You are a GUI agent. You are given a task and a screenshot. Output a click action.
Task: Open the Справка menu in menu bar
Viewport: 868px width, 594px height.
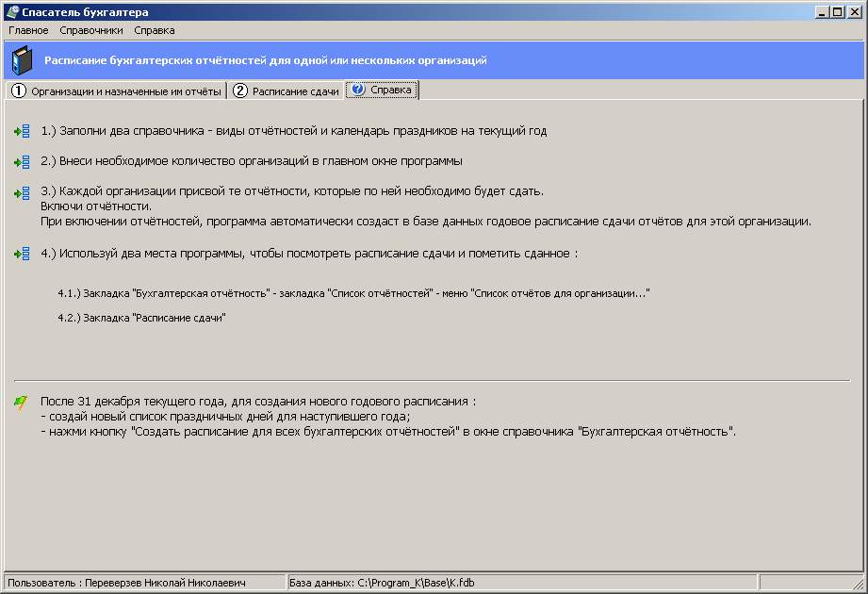(x=155, y=30)
